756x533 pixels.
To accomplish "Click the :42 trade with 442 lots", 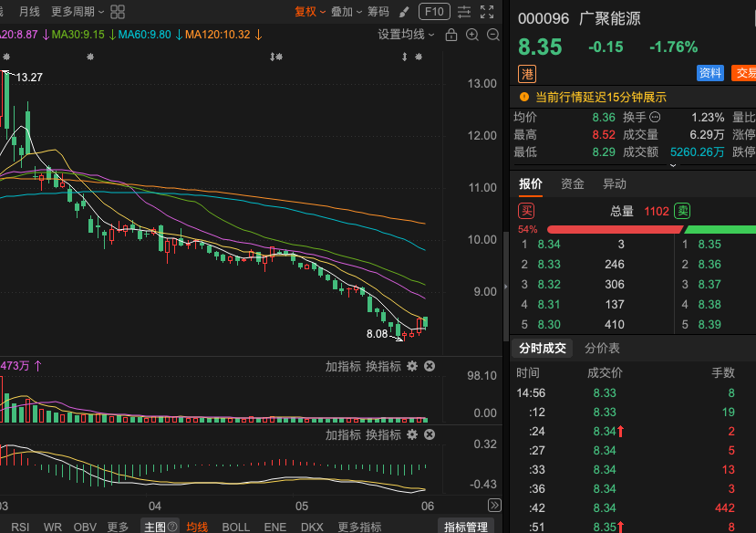I will [x=633, y=508].
